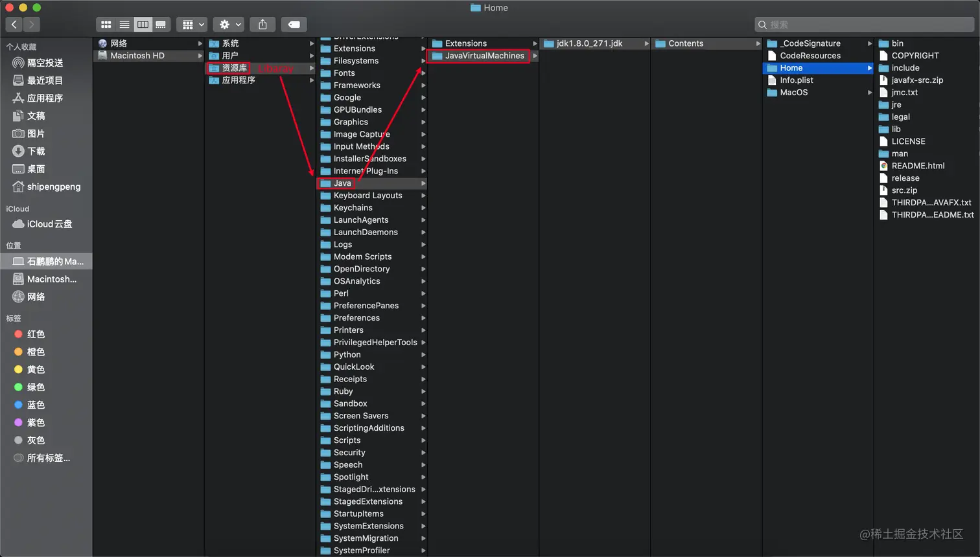
Task: Expand the Preferences folder arrow
Action: click(423, 318)
